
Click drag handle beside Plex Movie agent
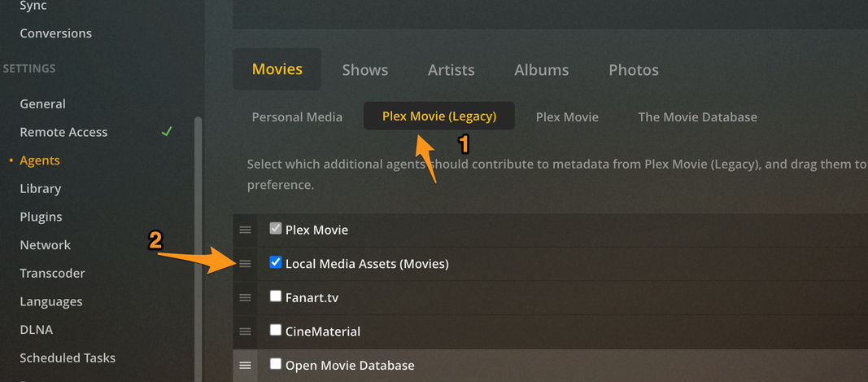click(245, 231)
